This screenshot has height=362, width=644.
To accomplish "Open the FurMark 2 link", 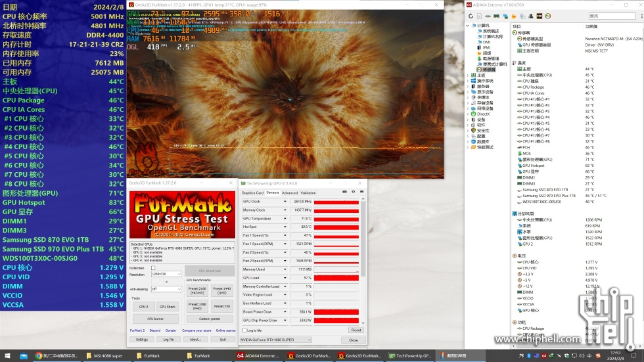I will (x=137, y=330).
